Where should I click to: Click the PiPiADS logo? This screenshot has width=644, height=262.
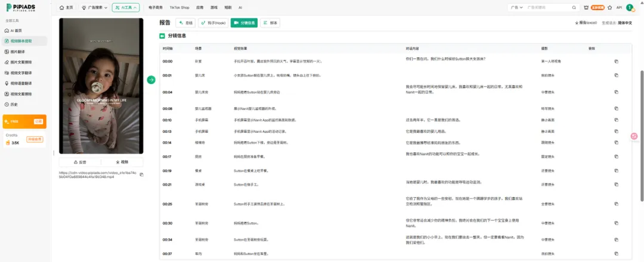pos(20,7)
